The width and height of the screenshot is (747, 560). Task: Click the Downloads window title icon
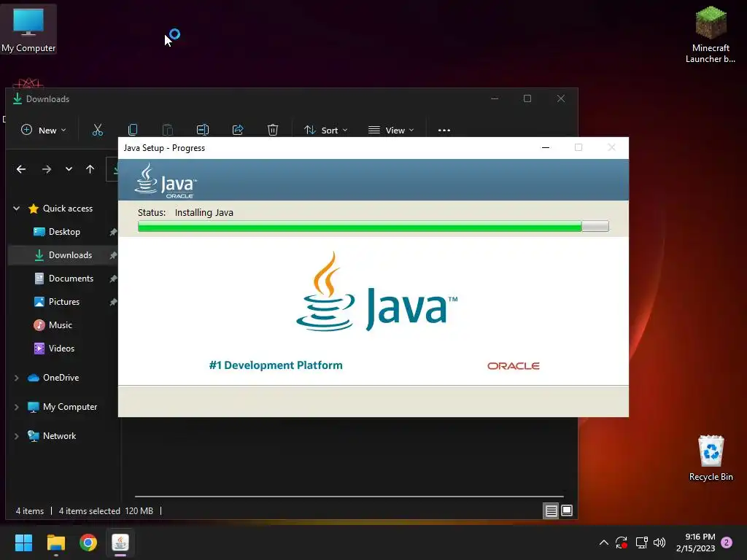[18, 98]
